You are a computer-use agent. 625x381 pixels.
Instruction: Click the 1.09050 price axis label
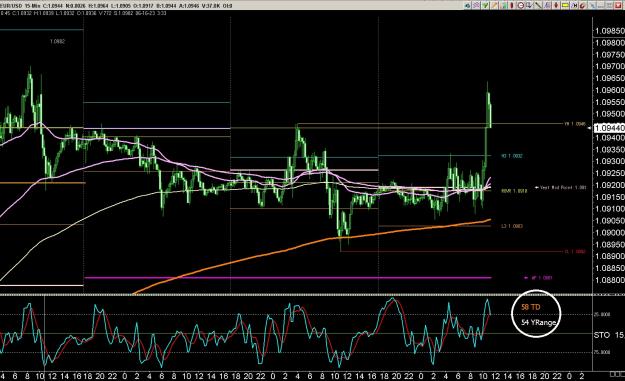(x=610, y=221)
